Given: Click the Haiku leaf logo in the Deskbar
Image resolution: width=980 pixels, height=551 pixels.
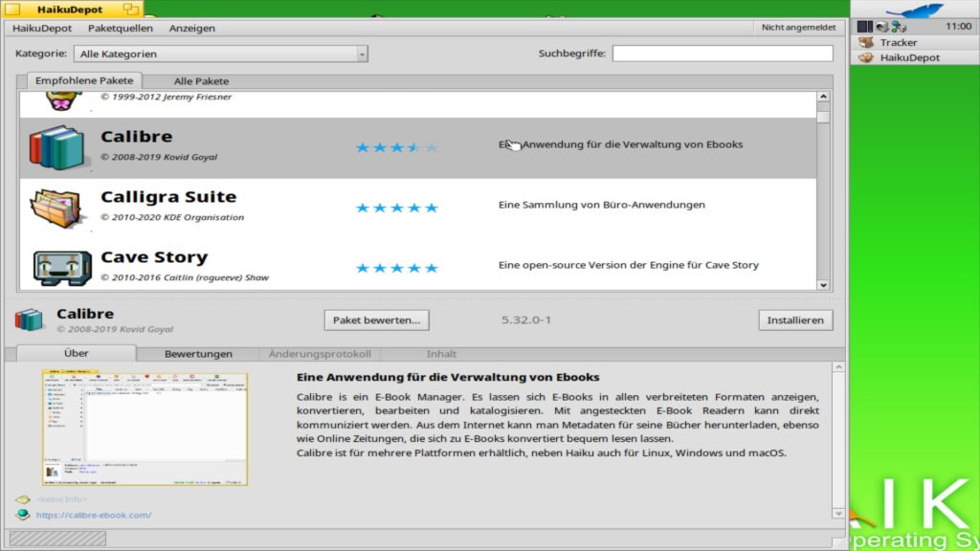Looking at the screenshot, I should (915, 10).
